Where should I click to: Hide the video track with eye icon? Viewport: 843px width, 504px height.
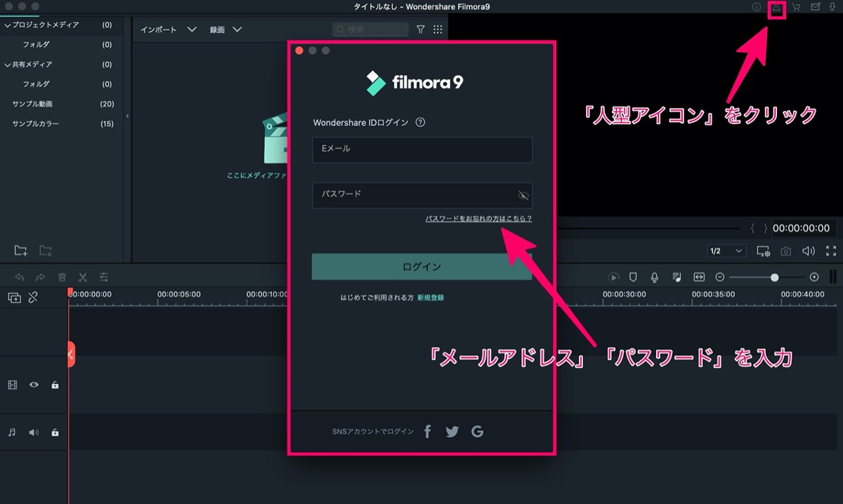[34, 385]
